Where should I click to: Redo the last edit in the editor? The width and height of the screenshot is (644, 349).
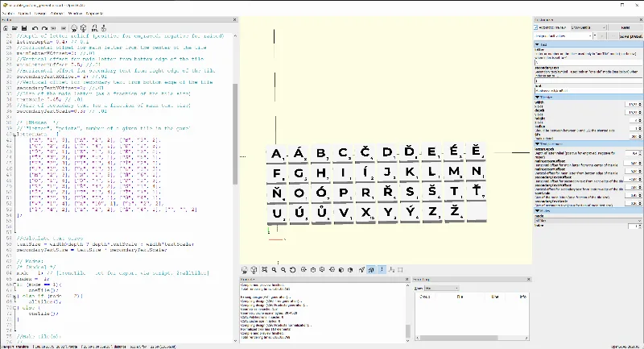pyautogui.click(x=44, y=28)
